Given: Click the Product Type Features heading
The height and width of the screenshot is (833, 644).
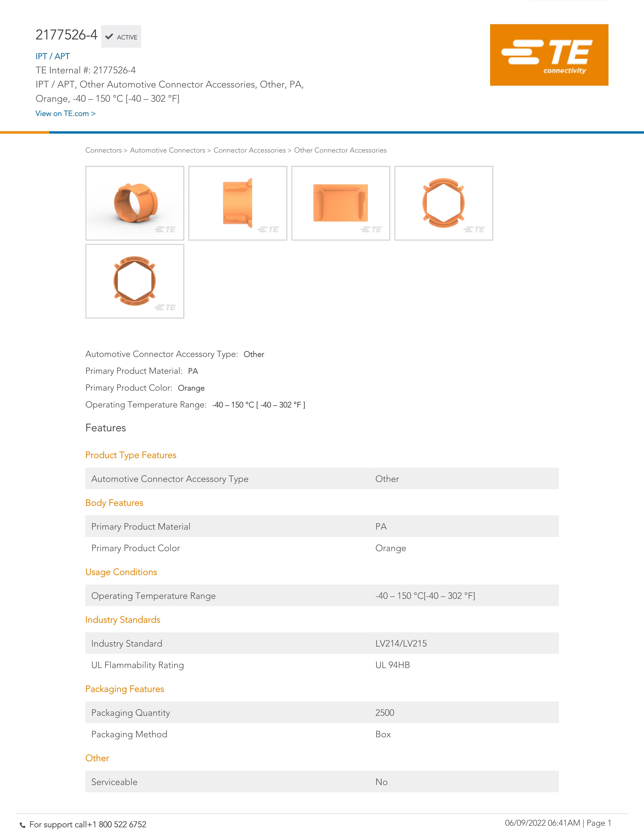Looking at the screenshot, I should click(131, 455).
